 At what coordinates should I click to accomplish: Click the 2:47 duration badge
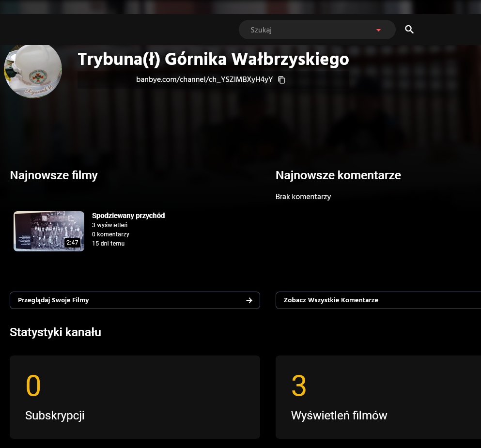pos(72,243)
